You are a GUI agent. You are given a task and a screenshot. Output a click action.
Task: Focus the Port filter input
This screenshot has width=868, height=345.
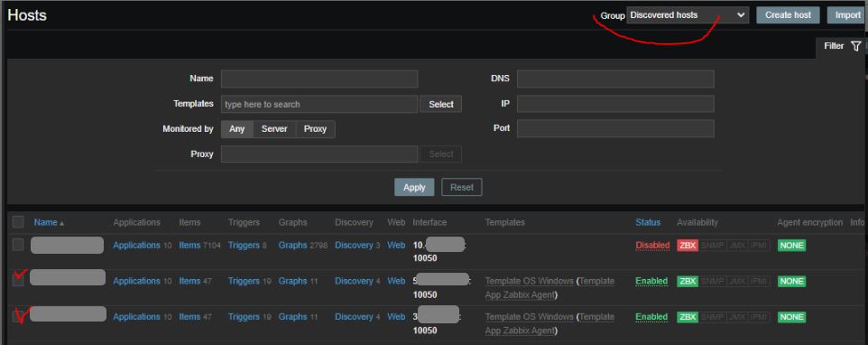pyautogui.click(x=615, y=128)
